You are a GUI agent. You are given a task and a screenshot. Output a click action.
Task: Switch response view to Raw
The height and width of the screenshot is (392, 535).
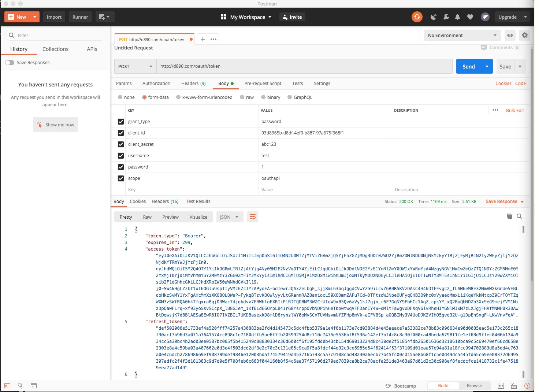147,217
